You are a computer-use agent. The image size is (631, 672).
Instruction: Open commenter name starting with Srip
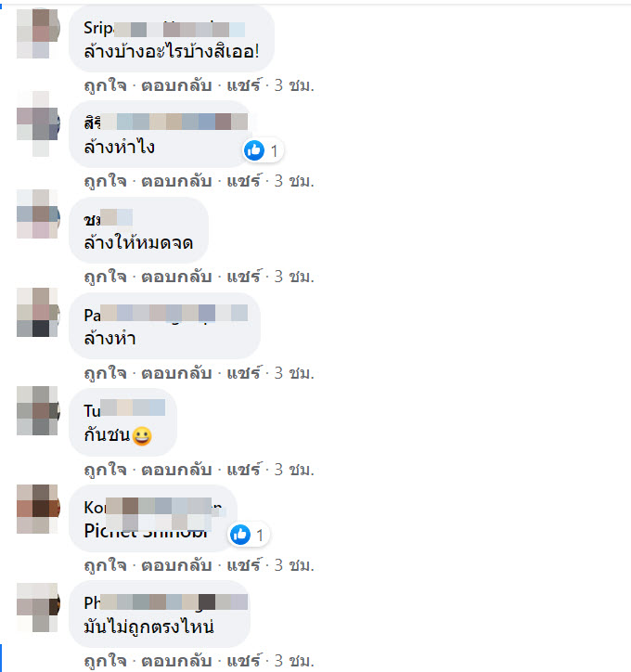[164, 29]
